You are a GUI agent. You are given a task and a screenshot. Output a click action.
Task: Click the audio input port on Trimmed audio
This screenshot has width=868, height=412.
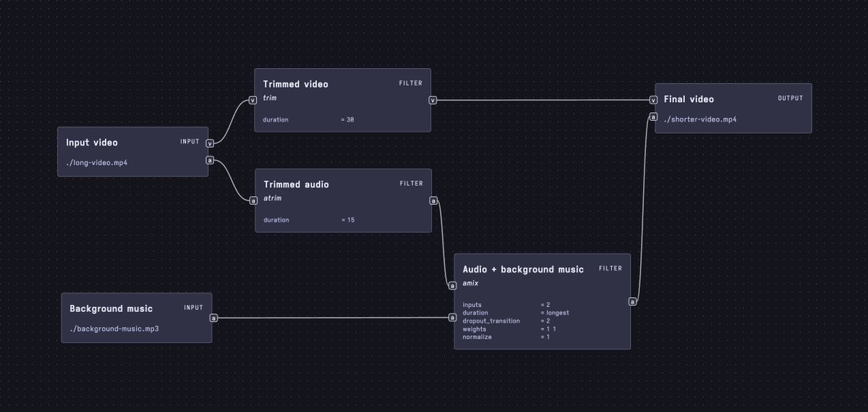pyautogui.click(x=253, y=201)
